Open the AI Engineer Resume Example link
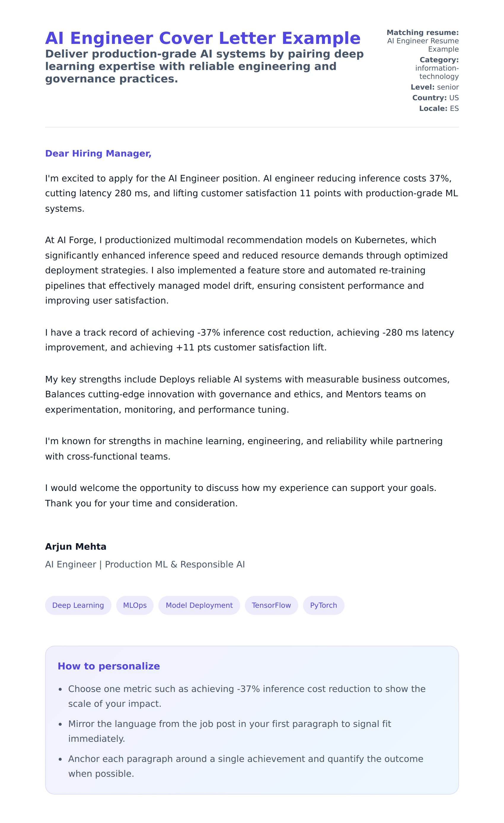 423,45
